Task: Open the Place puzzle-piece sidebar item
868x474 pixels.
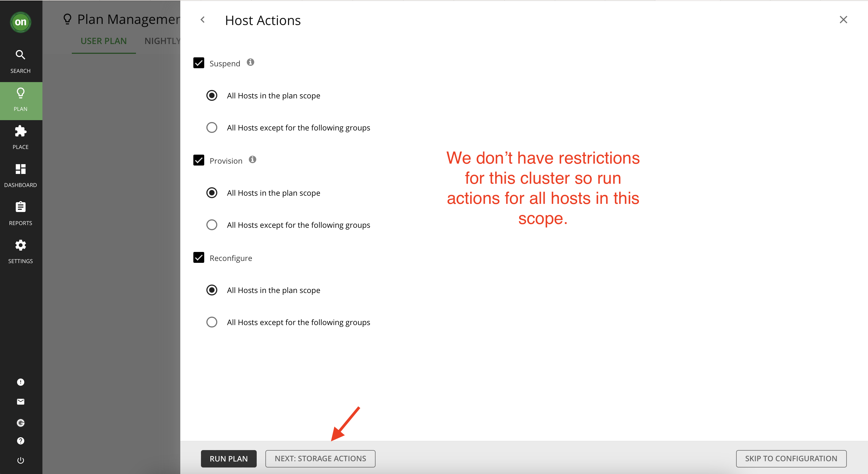Action: pos(21,138)
